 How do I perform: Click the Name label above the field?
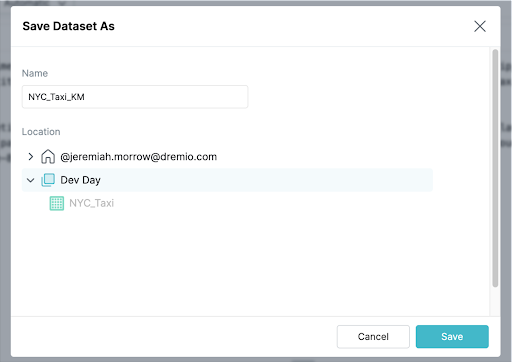(x=35, y=73)
